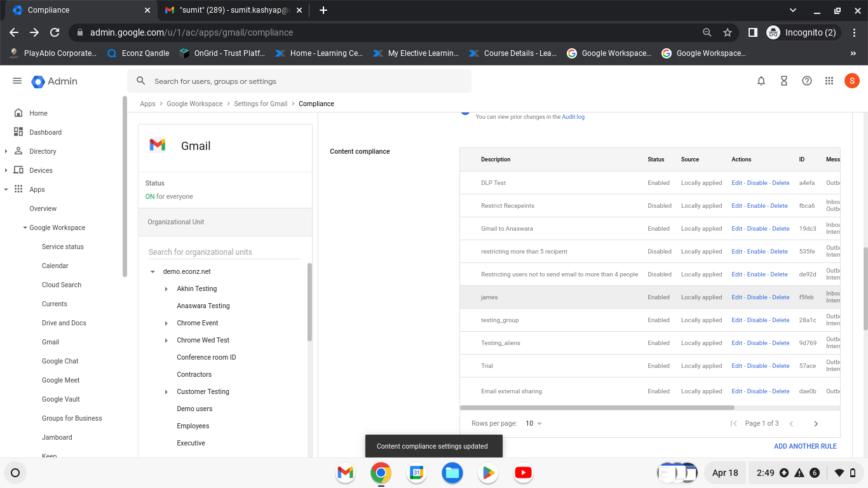This screenshot has width=868, height=488.
Task: Click the Apps breadcrumb link
Action: [x=147, y=104]
